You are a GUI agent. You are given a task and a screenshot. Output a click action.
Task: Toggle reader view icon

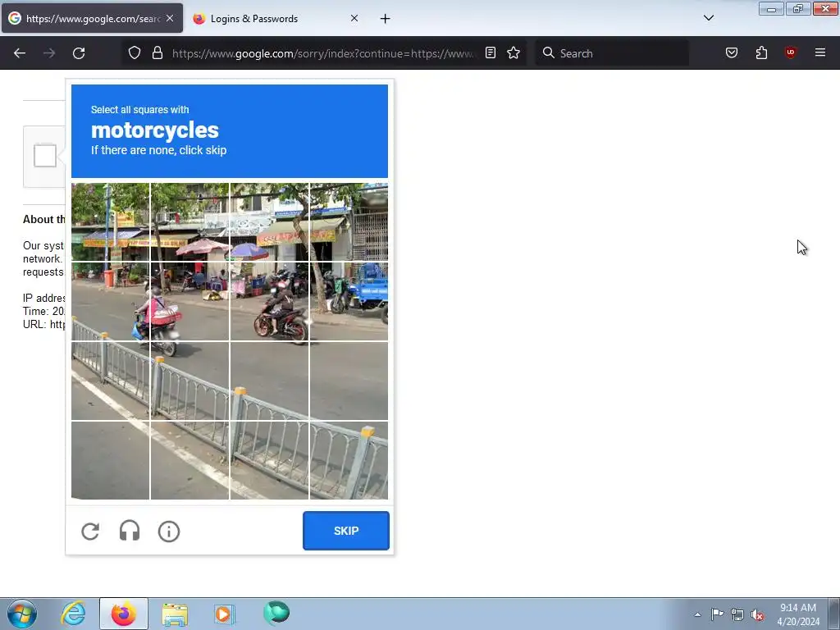pos(491,52)
